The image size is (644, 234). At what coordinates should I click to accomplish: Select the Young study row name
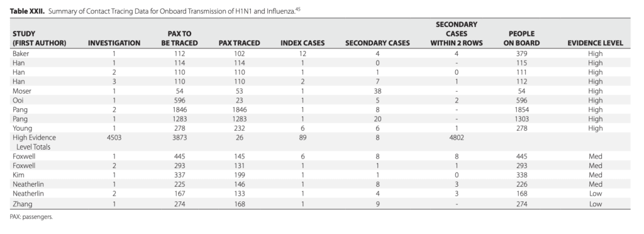coord(22,128)
